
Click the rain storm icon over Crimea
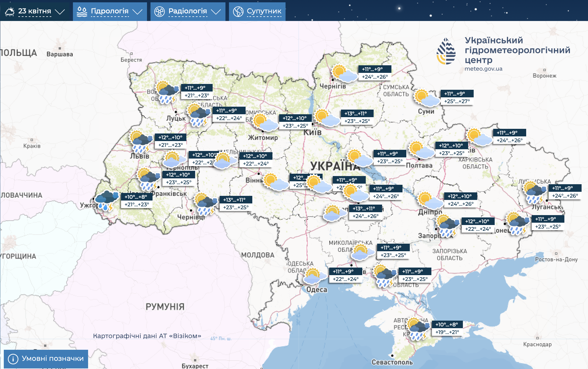tap(418, 329)
